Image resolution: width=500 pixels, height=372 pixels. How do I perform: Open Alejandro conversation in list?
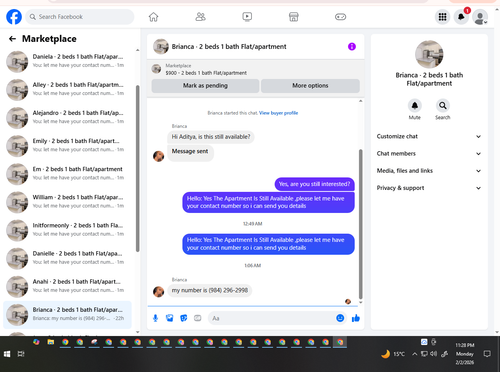67,117
